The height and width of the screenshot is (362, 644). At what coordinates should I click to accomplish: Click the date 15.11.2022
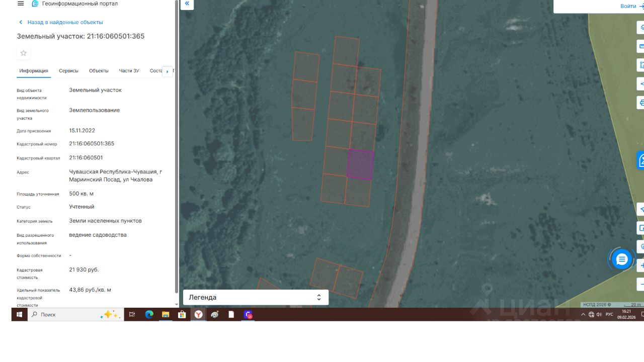coord(82,130)
